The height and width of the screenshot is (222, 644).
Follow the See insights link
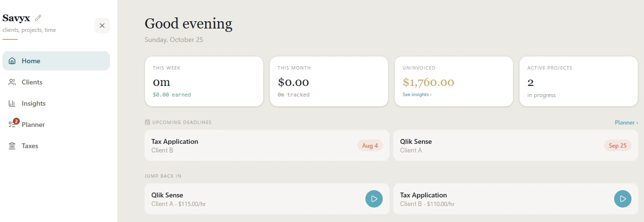417,95
